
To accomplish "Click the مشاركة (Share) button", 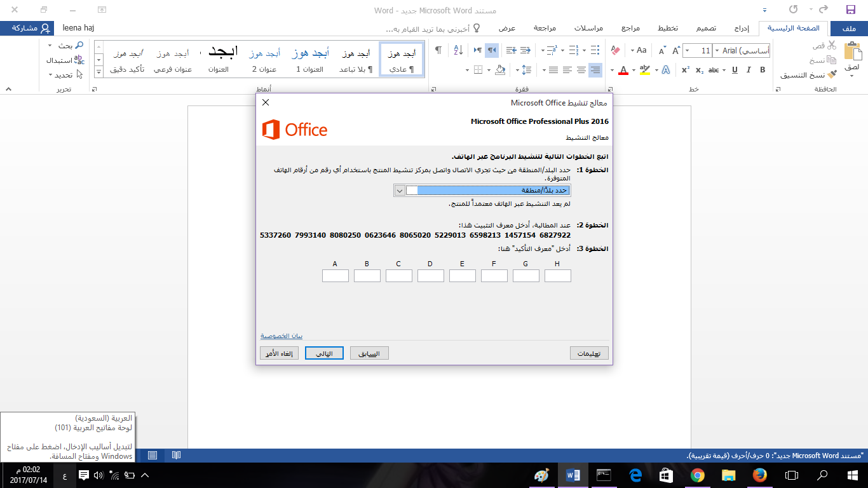I will pyautogui.click(x=27, y=29).
